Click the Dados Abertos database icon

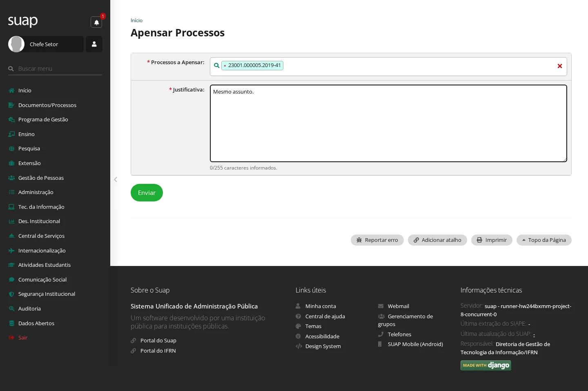(11, 323)
